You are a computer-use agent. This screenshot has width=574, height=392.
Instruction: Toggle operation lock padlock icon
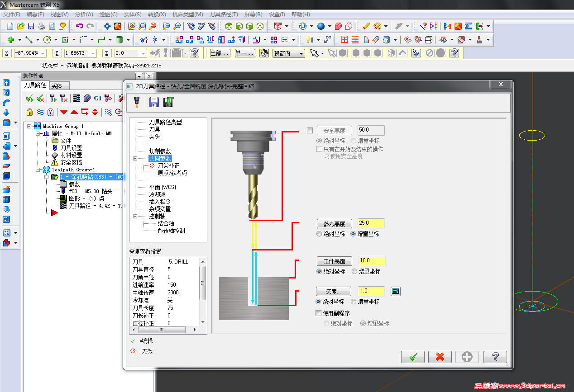(30, 112)
